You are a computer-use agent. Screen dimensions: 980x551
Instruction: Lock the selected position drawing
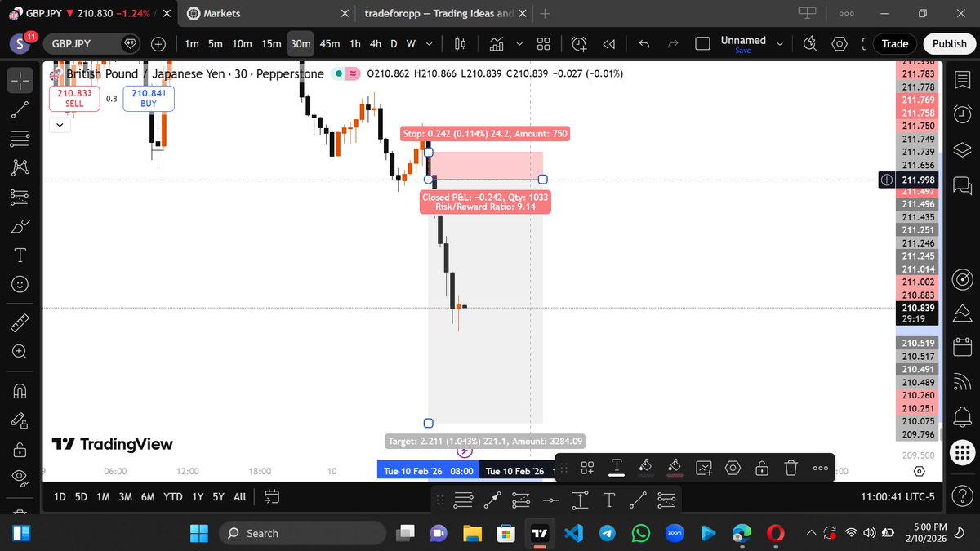(x=761, y=468)
